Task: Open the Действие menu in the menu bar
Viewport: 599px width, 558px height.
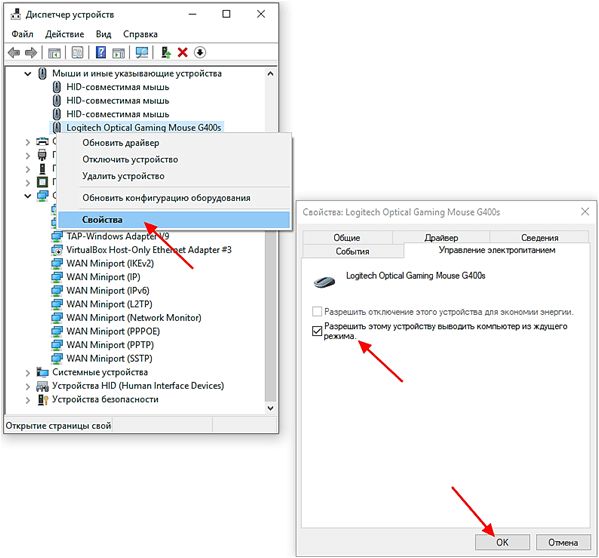Action: click(65, 34)
